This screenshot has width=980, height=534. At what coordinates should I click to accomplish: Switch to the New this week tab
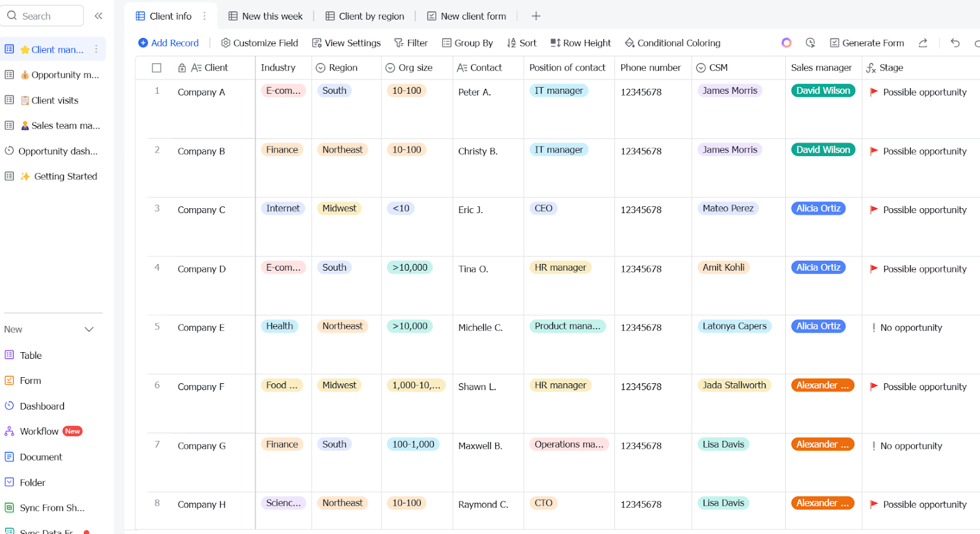265,16
